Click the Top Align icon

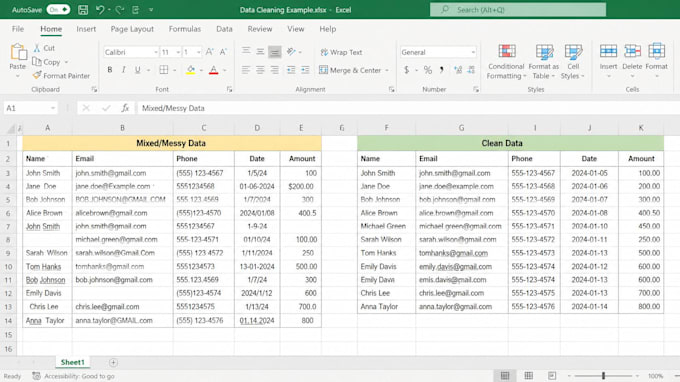pos(246,52)
